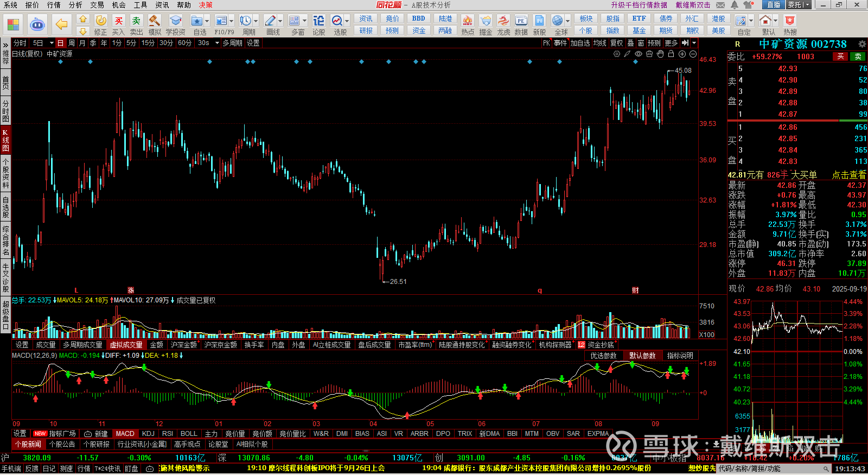Open the 交易 menu
The image size is (868, 475).
click(x=97, y=5)
